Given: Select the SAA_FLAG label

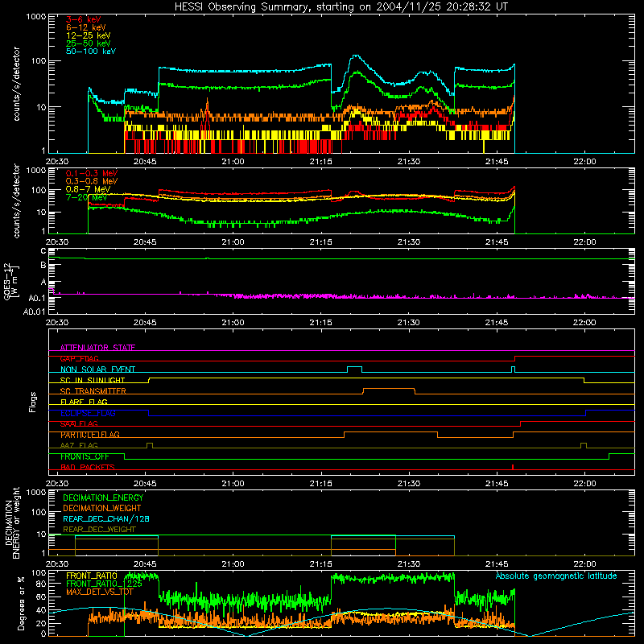Looking at the screenshot, I should click(79, 423).
